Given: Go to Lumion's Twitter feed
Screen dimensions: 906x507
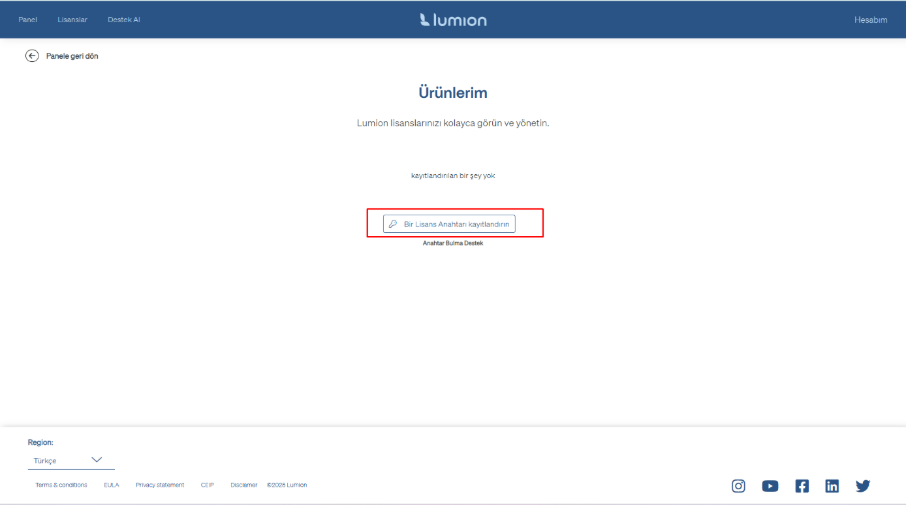Looking at the screenshot, I should pyautogui.click(x=863, y=486).
